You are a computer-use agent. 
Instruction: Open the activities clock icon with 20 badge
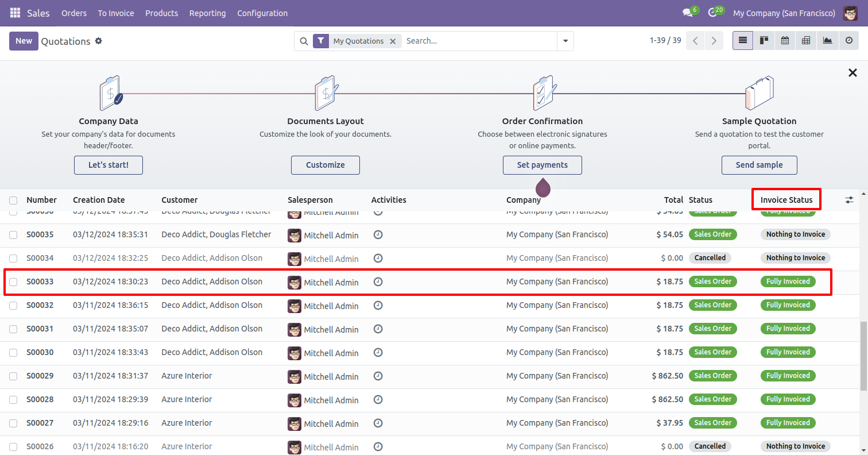pos(712,13)
